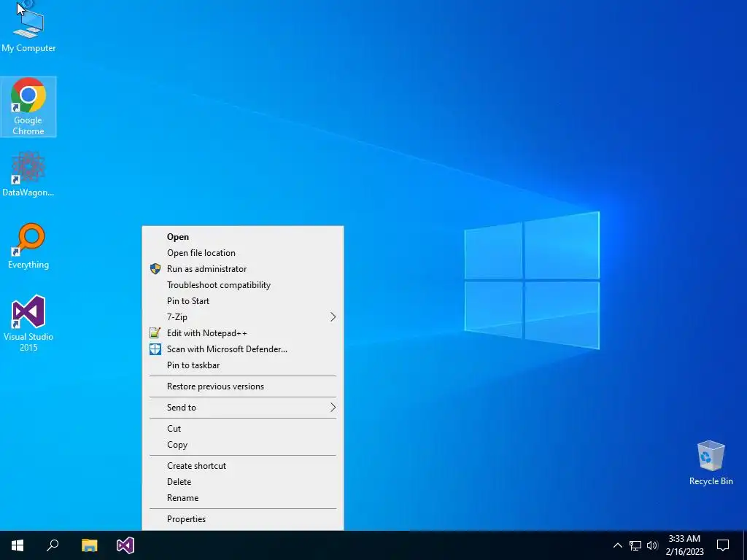
Task: Open Properties from the context menu
Action: tap(243, 519)
